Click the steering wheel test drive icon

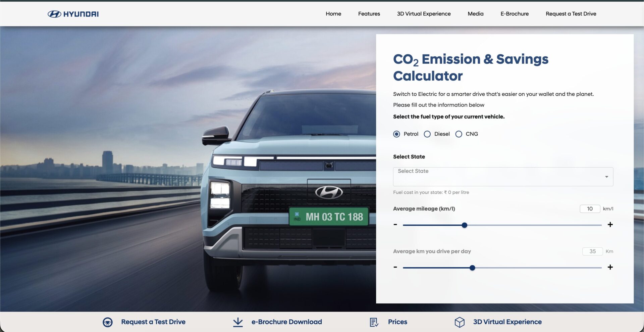(x=108, y=322)
